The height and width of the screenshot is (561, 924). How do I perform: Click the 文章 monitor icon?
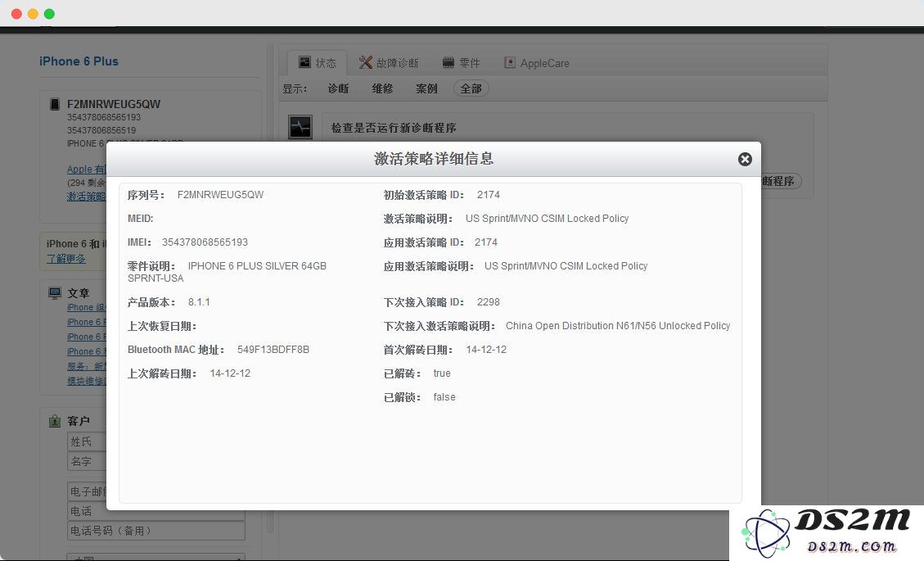point(55,293)
